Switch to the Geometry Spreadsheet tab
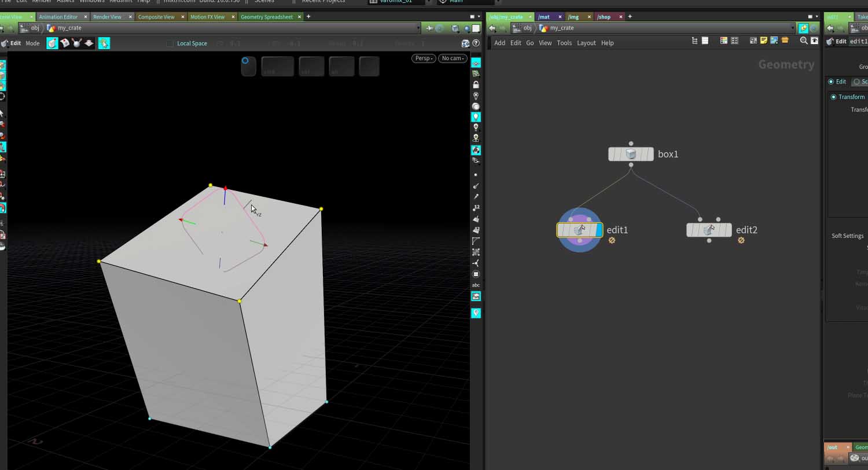The width and height of the screenshot is (868, 470). pos(267,17)
